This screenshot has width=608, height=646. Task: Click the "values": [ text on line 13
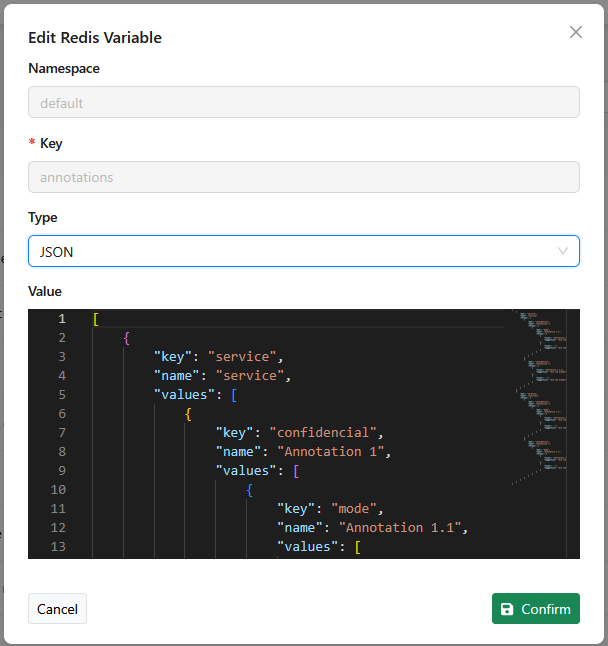click(x=318, y=546)
